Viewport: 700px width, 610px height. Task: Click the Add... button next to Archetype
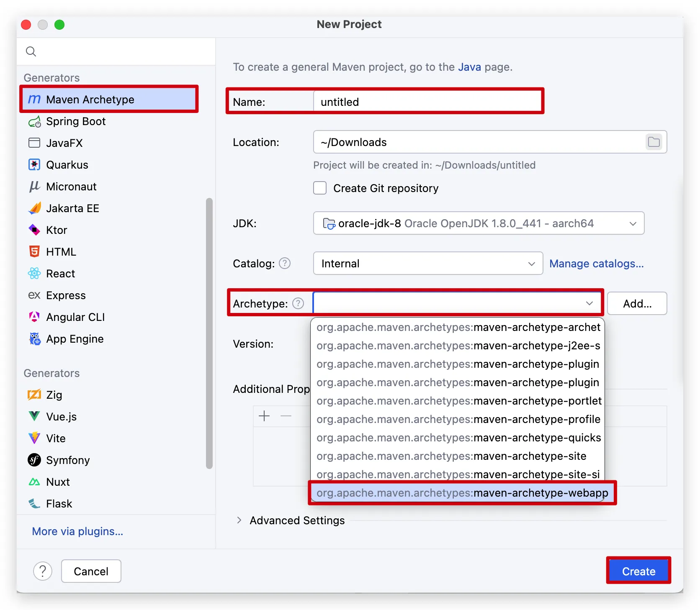pos(637,303)
